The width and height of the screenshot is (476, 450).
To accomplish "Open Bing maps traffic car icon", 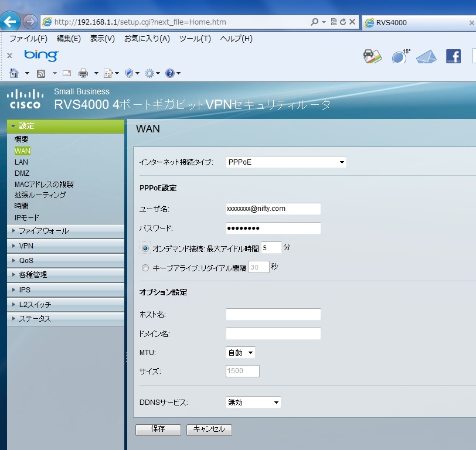I will 372,56.
